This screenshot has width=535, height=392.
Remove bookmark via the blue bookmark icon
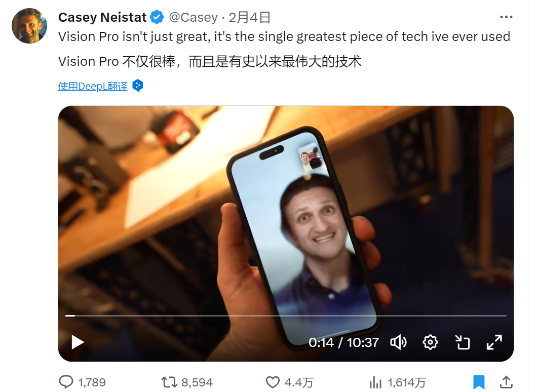click(x=479, y=382)
